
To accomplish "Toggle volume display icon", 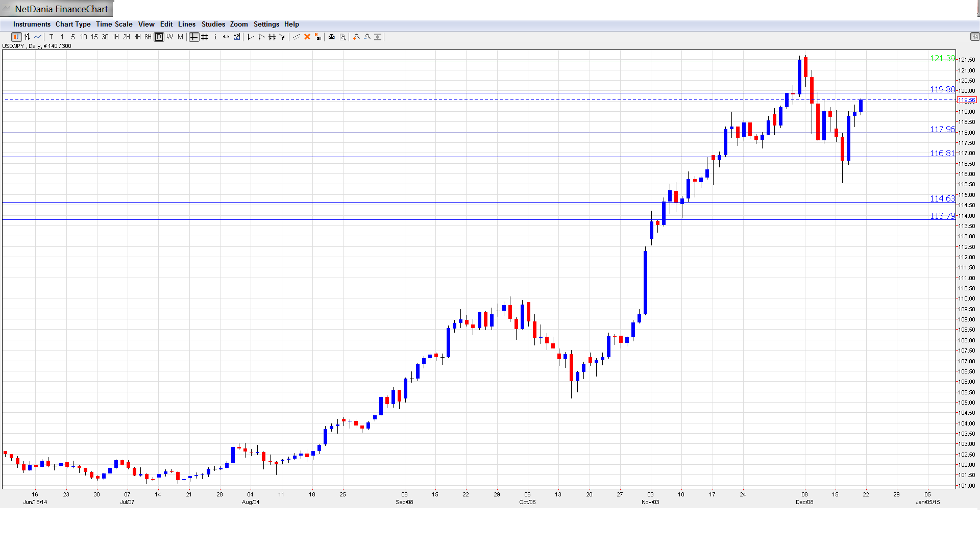I will (x=237, y=37).
